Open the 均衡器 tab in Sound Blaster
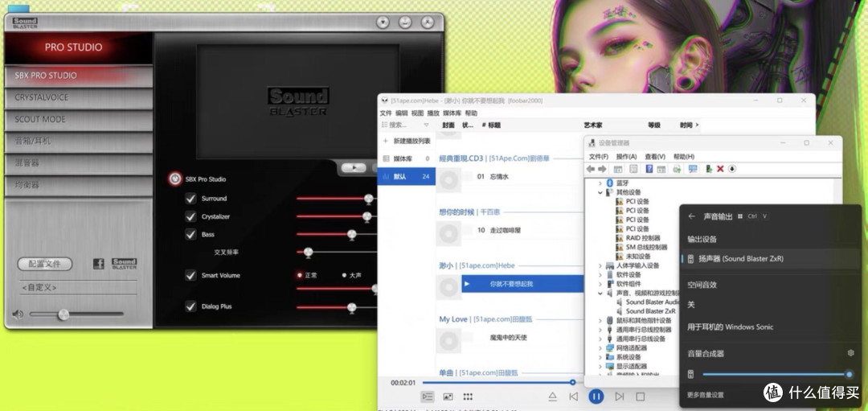 (x=78, y=185)
